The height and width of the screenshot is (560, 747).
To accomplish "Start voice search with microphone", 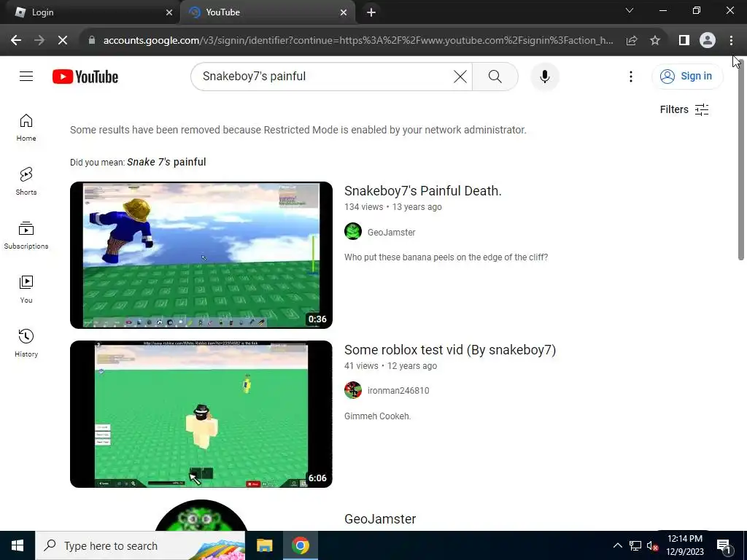I will (544, 76).
